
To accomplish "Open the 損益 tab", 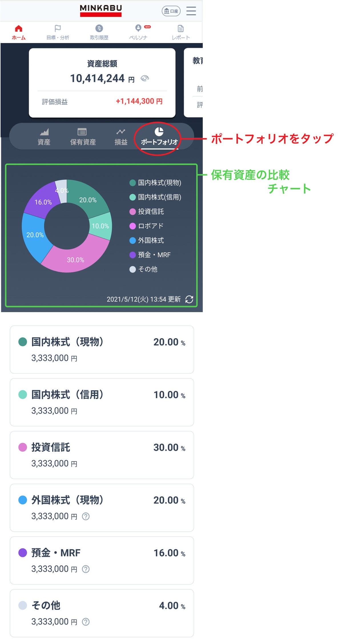I will pyautogui.click(x=121, y=137).
